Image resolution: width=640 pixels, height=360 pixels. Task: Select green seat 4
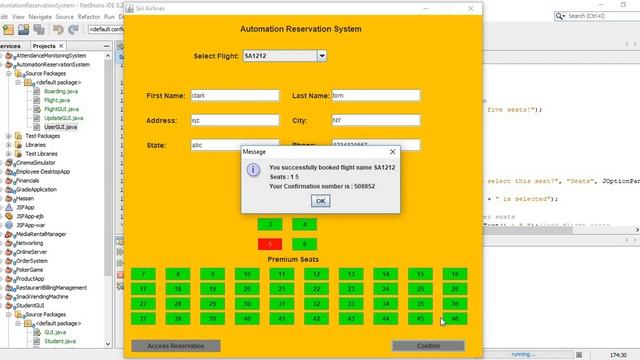coord(304,224)
